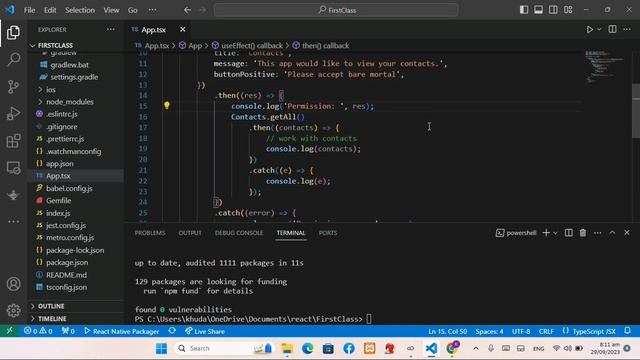The width and height of the screenshot is (640, 360).
Task: Kill the terminal with trash icon
Action: click(x=583, y=233)
